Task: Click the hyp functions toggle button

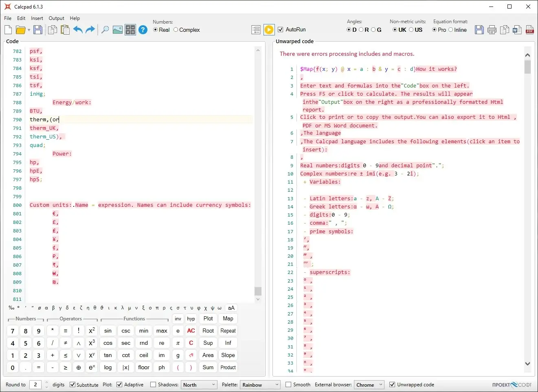Action: coord(191,319)
